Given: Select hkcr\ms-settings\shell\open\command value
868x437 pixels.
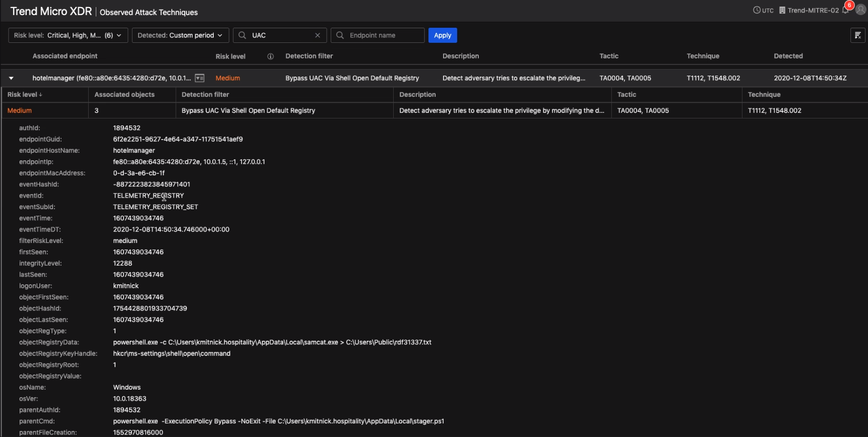Looking at the screenshot, I should tap(171, 353).
